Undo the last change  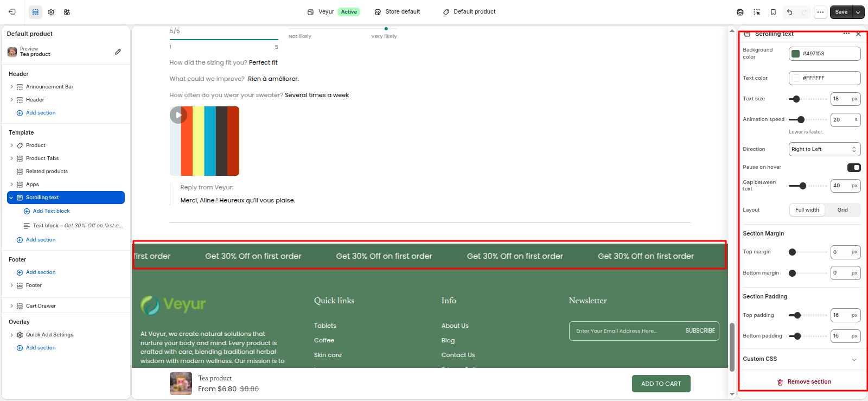pos(789,12)
